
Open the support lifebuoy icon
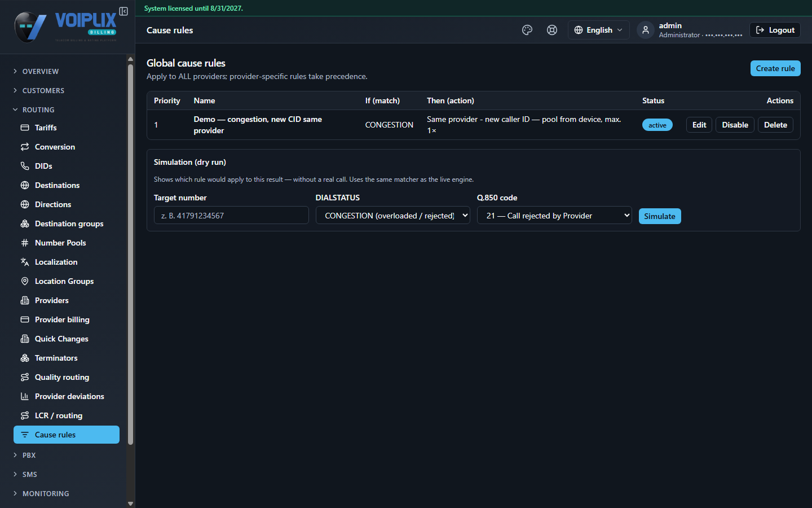(x=552, y=30)
